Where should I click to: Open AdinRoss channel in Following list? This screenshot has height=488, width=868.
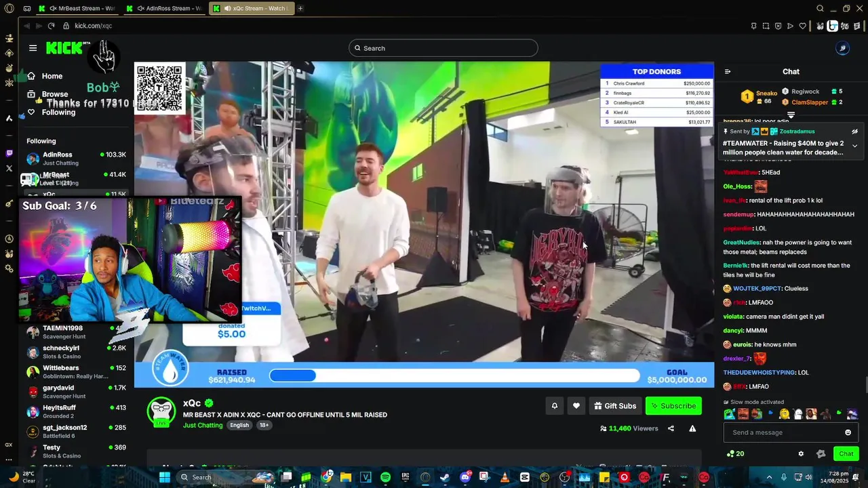tap(76, 159)
